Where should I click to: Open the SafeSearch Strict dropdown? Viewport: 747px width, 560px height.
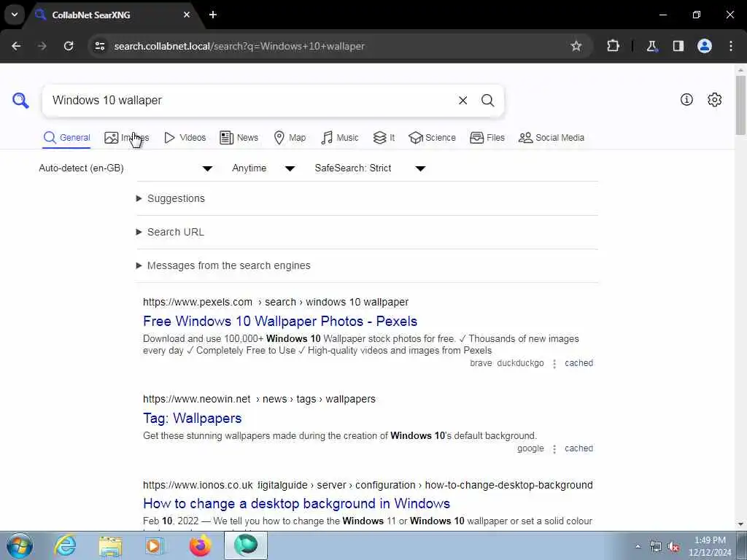coord(370,168)
